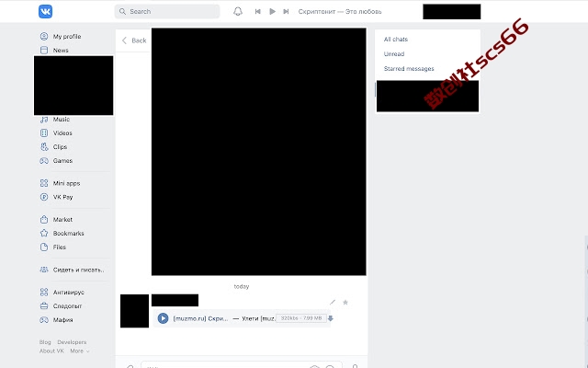Open Videos section
588x368 pixels.
point(62,132)
